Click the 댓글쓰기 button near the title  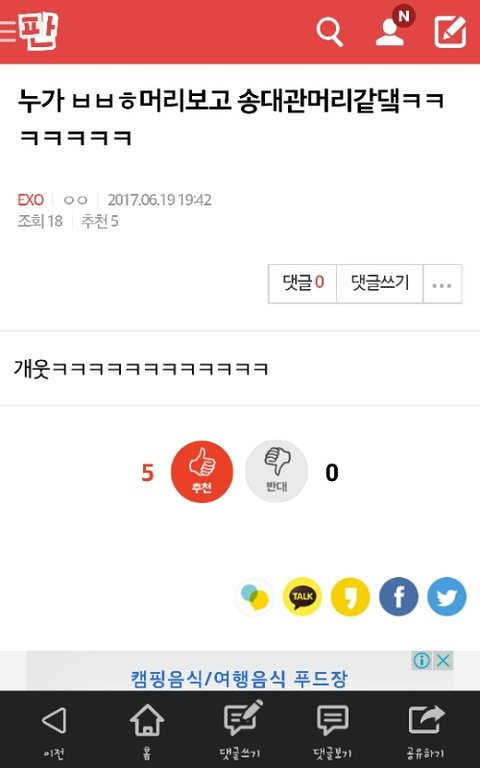pos(380,284)
